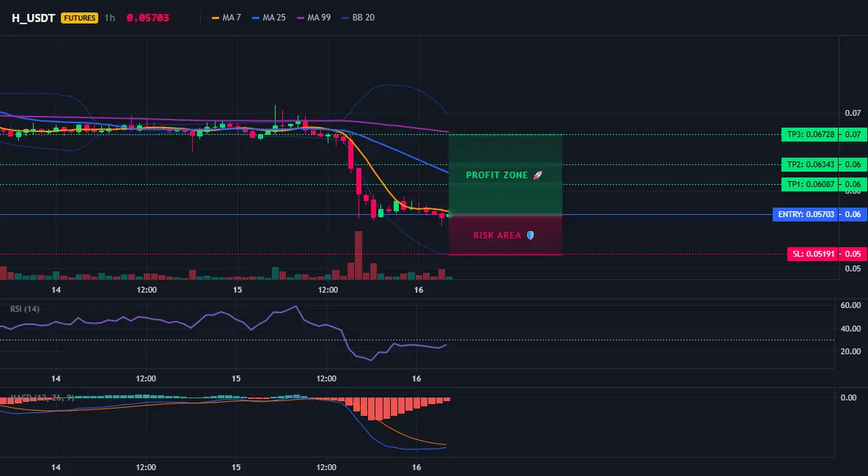Click the PROFIT ZONE text
868x476 pixels.
pyautogui.click(x=497, y=175)
